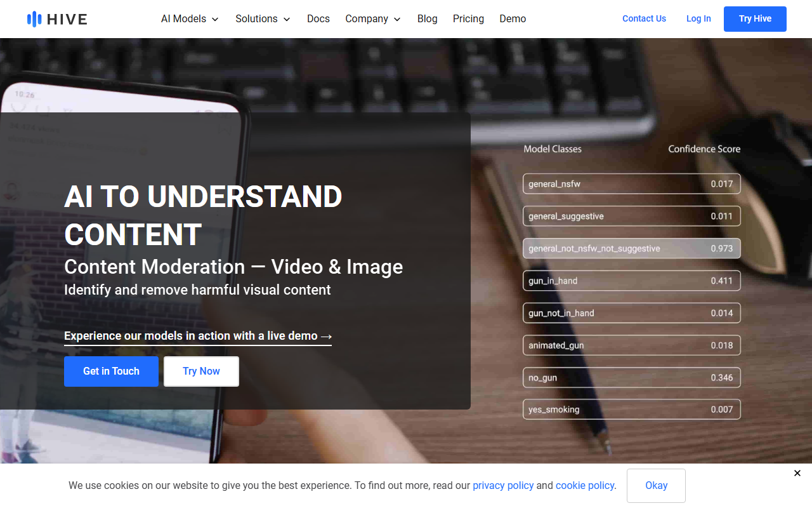Click the Contact Us link
The image size is (812, 508).
(x=644, y=19)
